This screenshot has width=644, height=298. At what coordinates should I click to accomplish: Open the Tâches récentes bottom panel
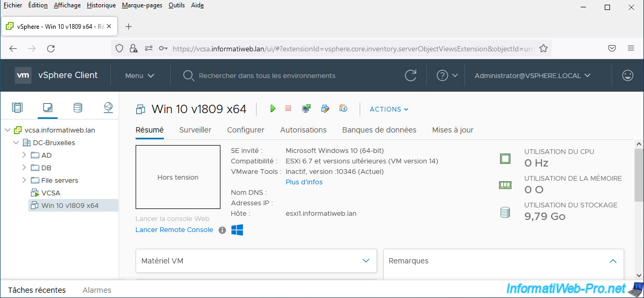pos(37,290)
